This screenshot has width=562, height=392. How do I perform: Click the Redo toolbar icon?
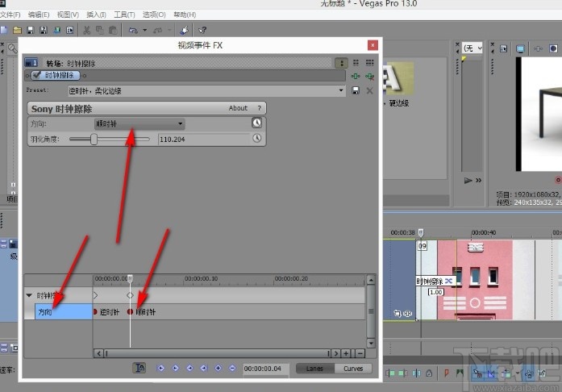(158, 30)
